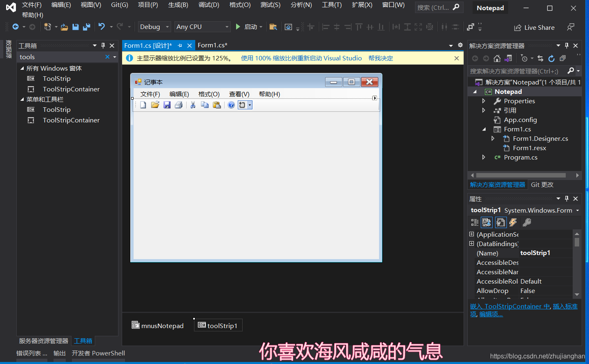Click the Collapse All icon in Solution Explorer
Viewport: 589px width, 364px height.
[x=563, y=58]
